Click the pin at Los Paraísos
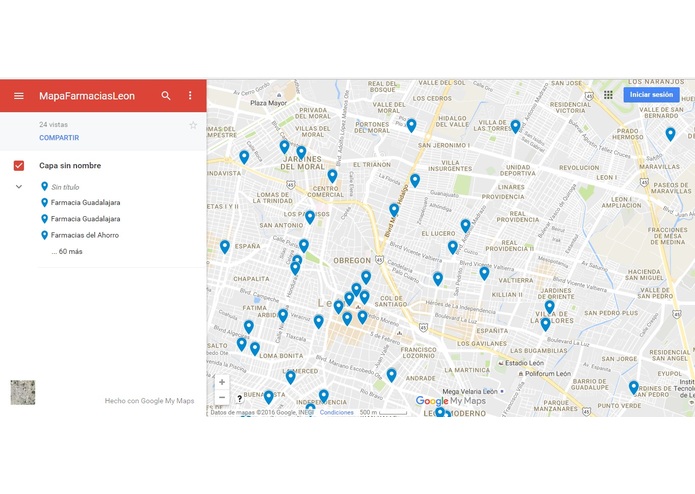Viewport: 695px width, 494px height. [310, 217]
